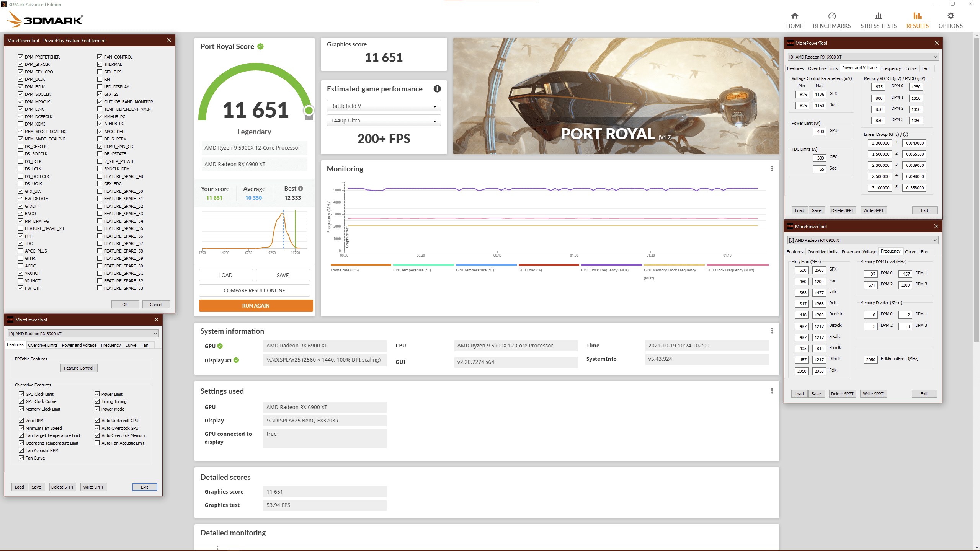Click the LOAD result button
This screenshot has height=551, width=980.
point(226,275)
